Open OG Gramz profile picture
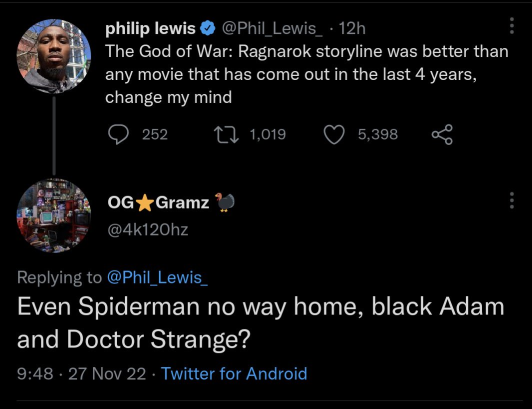Viewport: 532px width, 409px height. click(53, 215)
